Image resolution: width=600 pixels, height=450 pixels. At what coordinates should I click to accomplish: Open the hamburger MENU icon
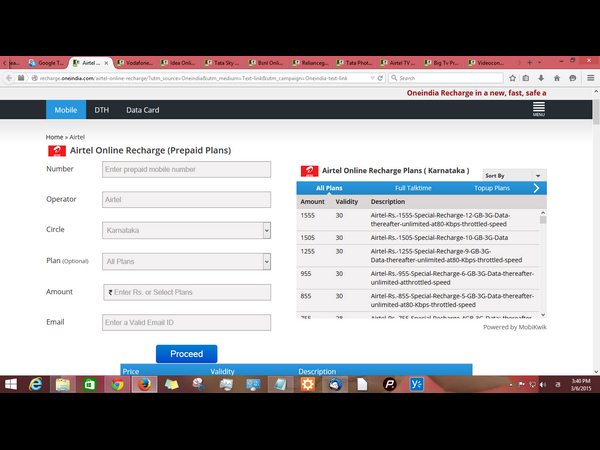click(538, 109)
